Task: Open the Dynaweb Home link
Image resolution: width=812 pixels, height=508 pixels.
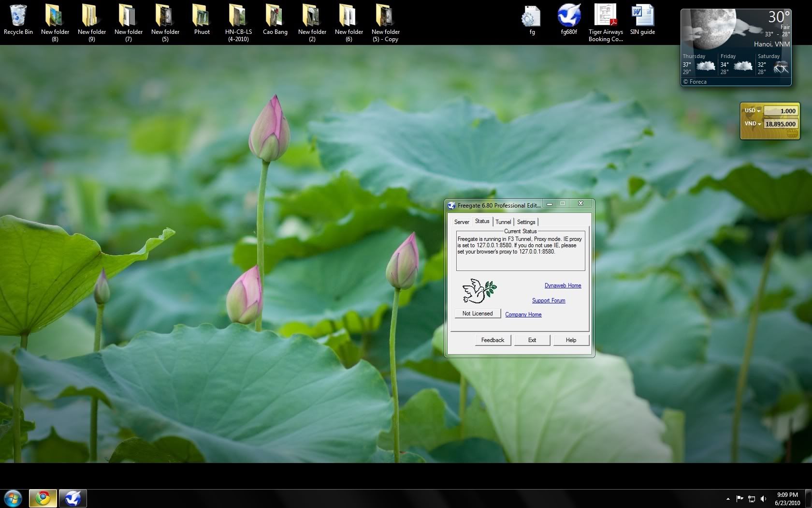Action: 563,285
